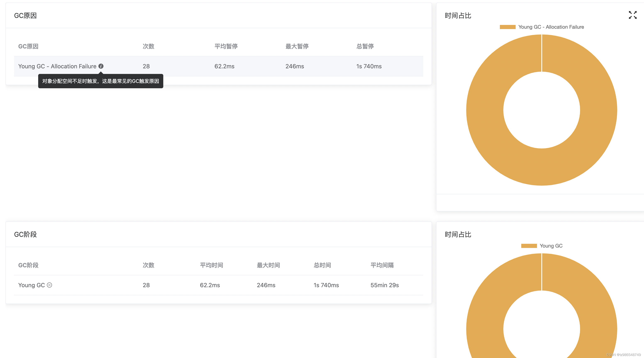Image resolution: width=644 pixels, height=358 pixels.
Task: Click the dark tooltip about allocation failure
Action: coord(101,81)
